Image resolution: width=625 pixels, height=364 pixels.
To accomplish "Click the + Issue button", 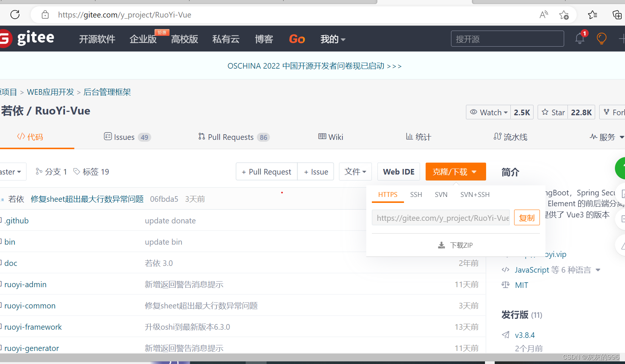I will (x=316, y=172).
